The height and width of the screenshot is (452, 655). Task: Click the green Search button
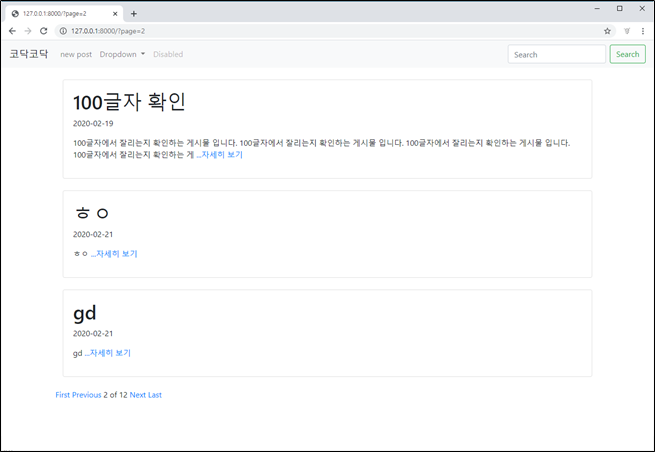[x=627, y=54]
